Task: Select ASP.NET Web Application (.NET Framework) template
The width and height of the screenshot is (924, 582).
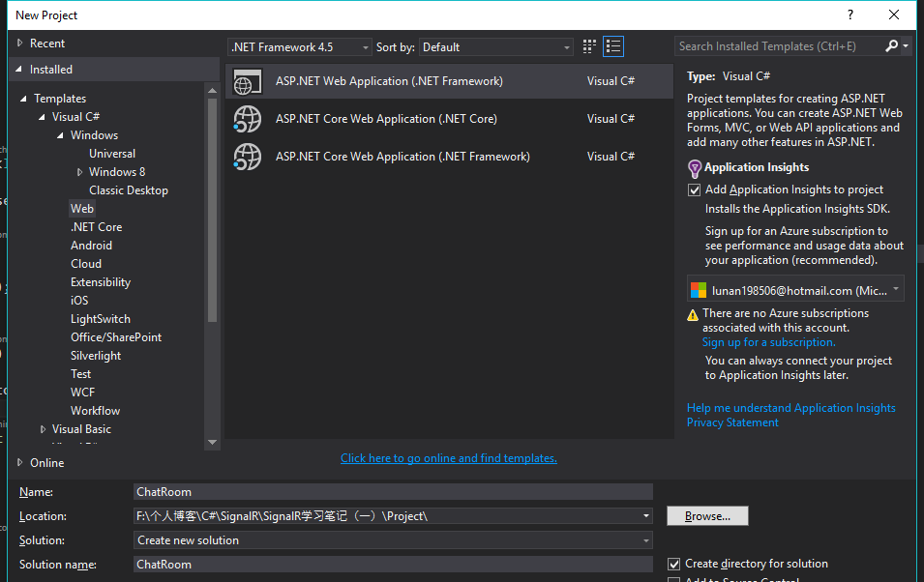Action: (x=449, y=81)
